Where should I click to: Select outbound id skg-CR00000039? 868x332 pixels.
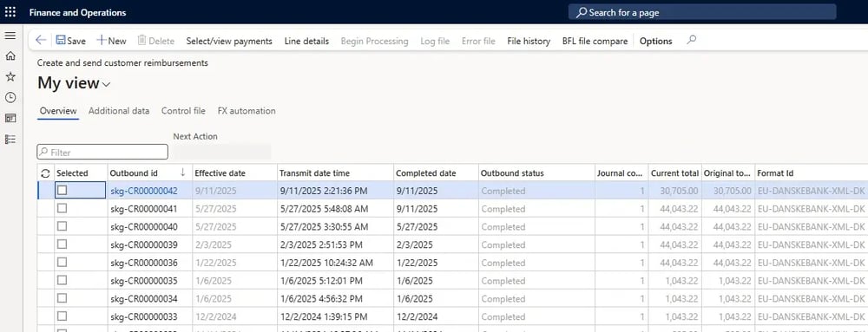click(x=144, y=244)
